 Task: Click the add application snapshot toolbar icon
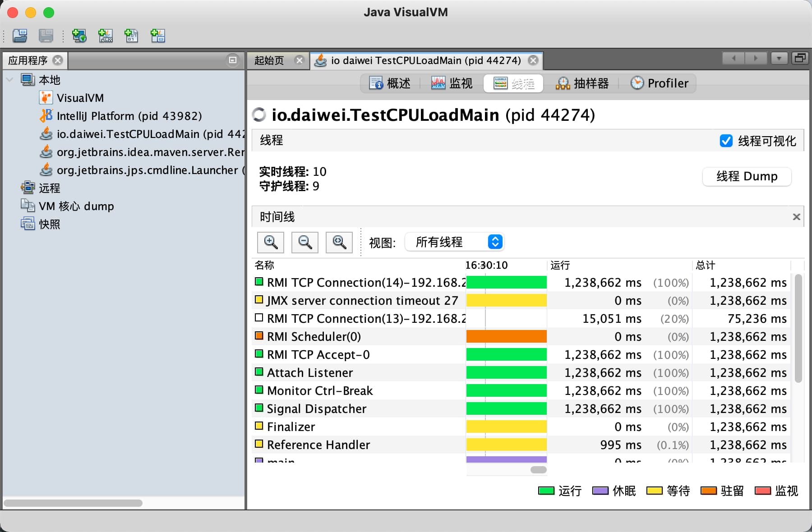[x=157, y=36]
